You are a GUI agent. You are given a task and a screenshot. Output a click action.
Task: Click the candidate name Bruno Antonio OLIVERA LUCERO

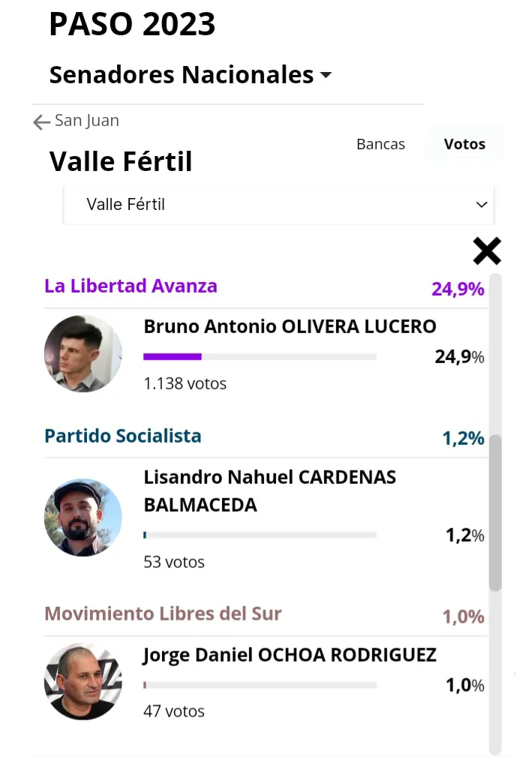pos(290,327)
